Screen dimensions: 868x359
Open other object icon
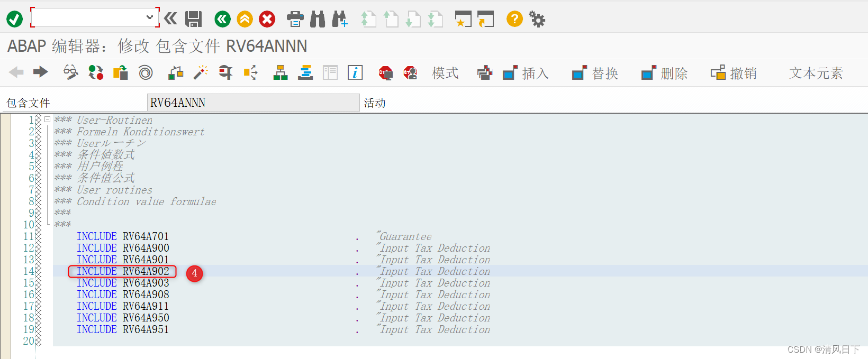click(x=121, y=72)
